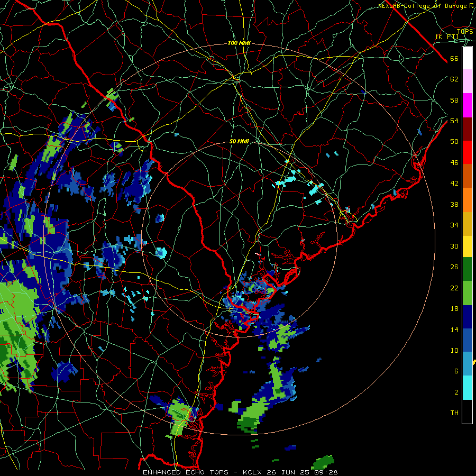Viewport: 476px width, 476px height.
Task: Click the '[K FT]' units label
Action: pos(447,36)
